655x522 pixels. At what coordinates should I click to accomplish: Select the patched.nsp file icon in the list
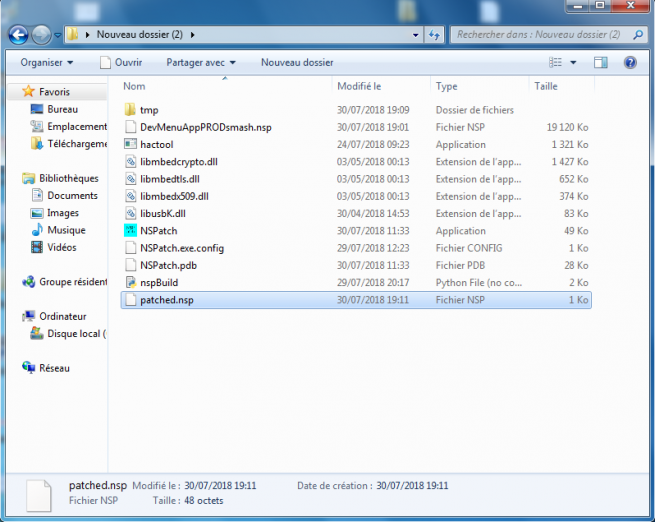(x=130, y=299)
